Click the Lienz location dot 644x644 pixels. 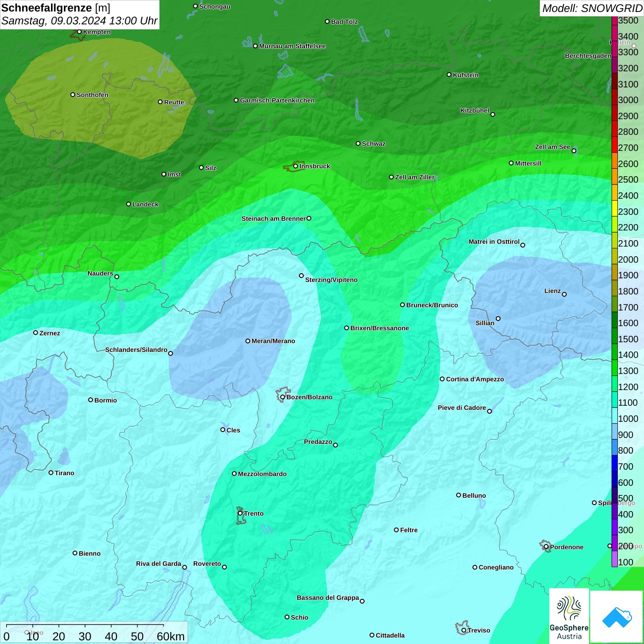[x=564, y=294]
